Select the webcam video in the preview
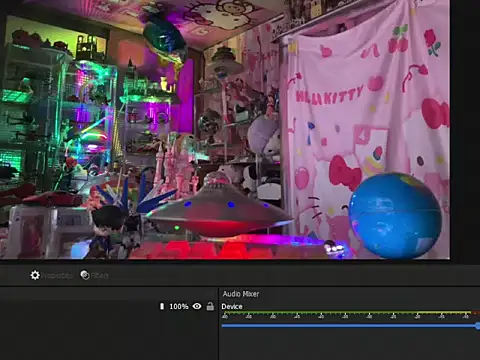Screen dimensions: 480x360 [225, 129]
